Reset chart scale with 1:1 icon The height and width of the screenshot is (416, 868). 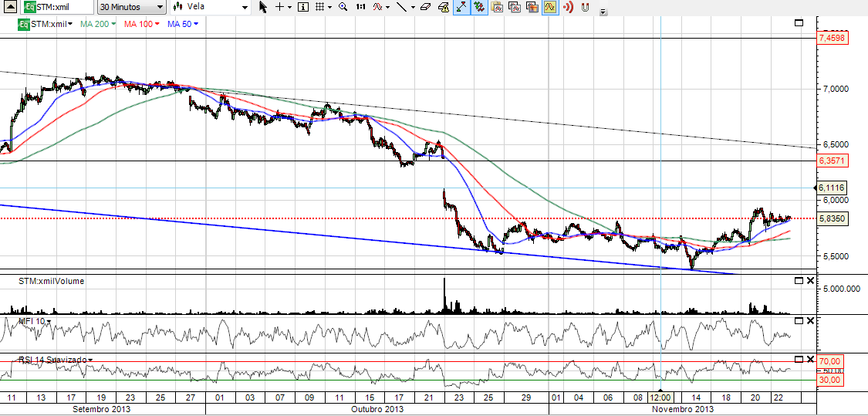click(360, 7)
